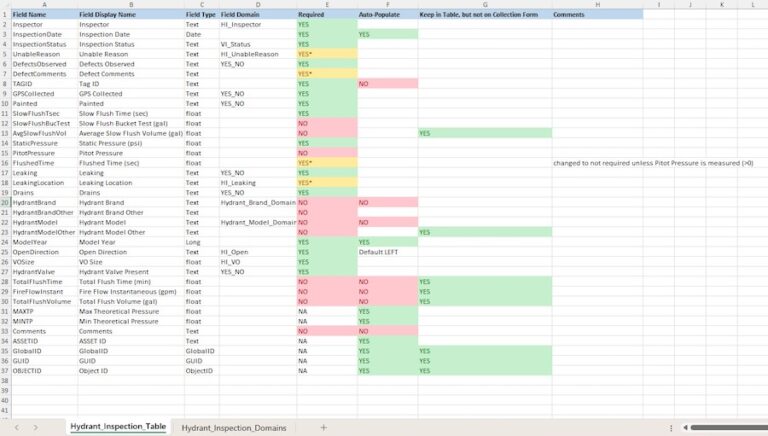Click the horizontal scrollbar left arrow
The image size is (768, 436).
coord(686,428)
